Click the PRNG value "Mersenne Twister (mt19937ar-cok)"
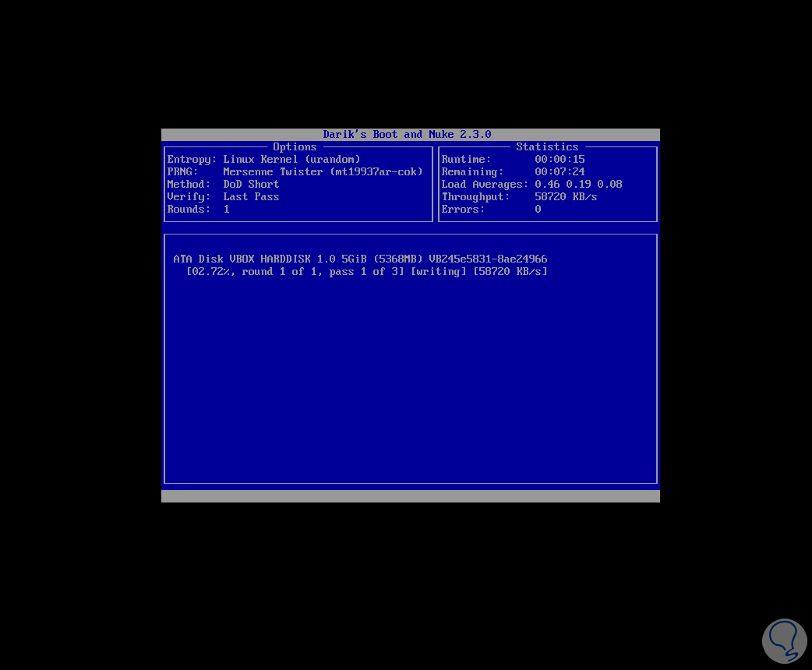Viewport: 812px width, 670px height. (323, 172)
